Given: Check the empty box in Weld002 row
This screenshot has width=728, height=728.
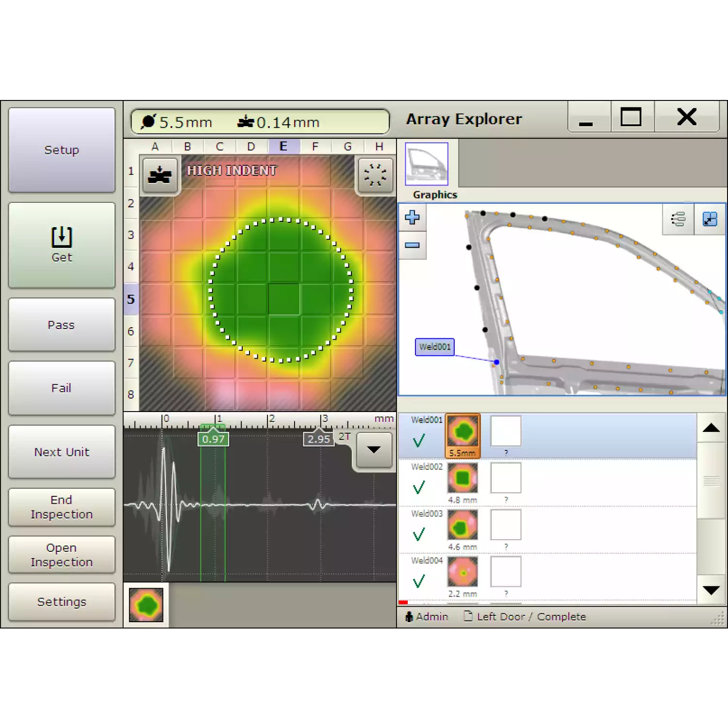Looking at the screenshot, I should [x=506, y=478].
